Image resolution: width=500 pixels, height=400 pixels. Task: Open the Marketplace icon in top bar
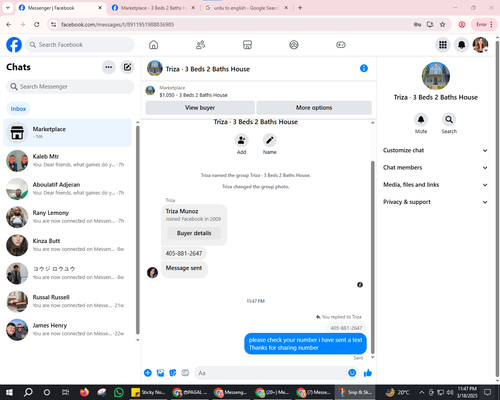(x=247, y=45)
